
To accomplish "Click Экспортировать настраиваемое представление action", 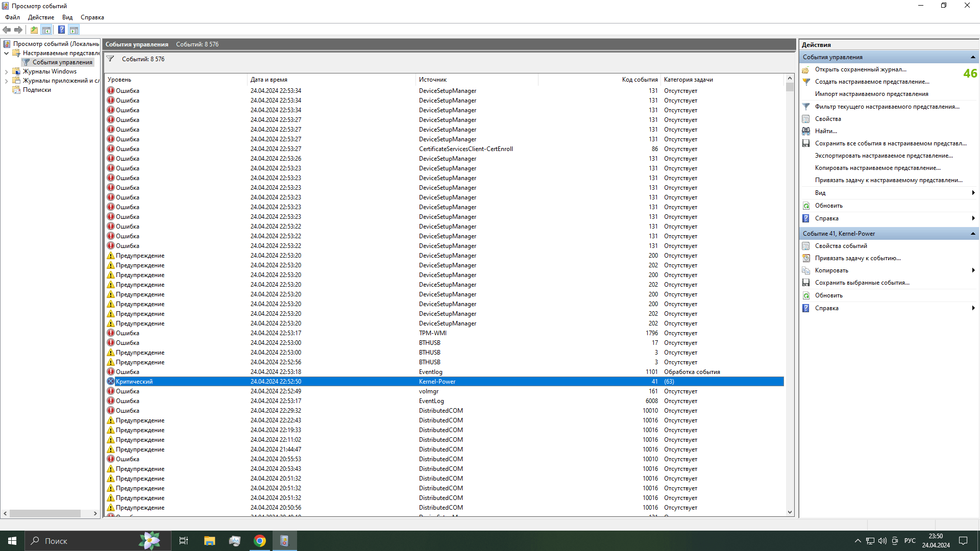I will pos(884,156).
